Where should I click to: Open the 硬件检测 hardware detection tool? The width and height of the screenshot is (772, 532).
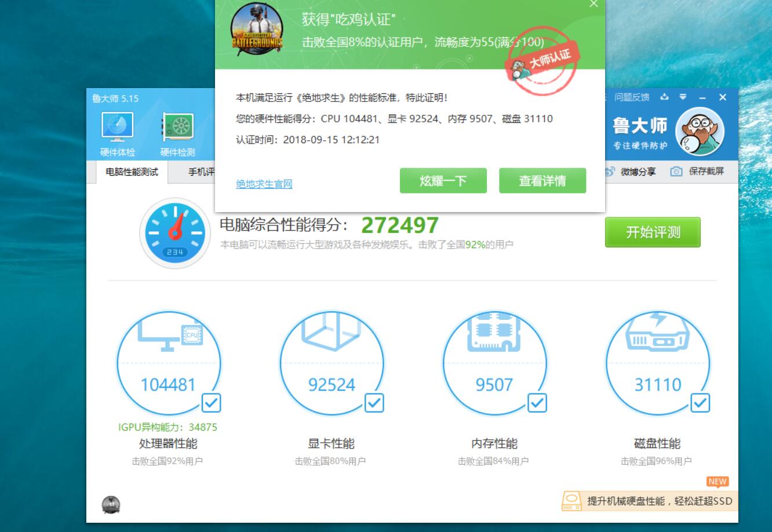[x=177, y=132]
